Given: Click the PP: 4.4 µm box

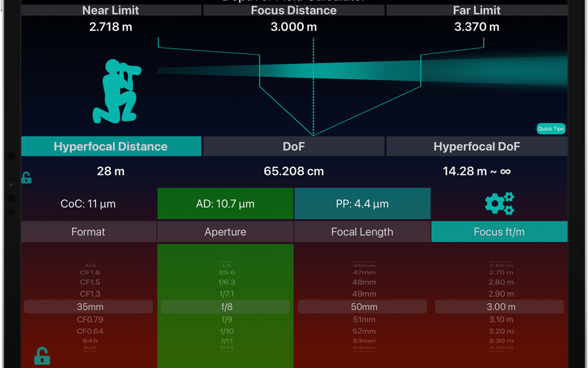Looking at the screenshot, I should pos(362,204).
